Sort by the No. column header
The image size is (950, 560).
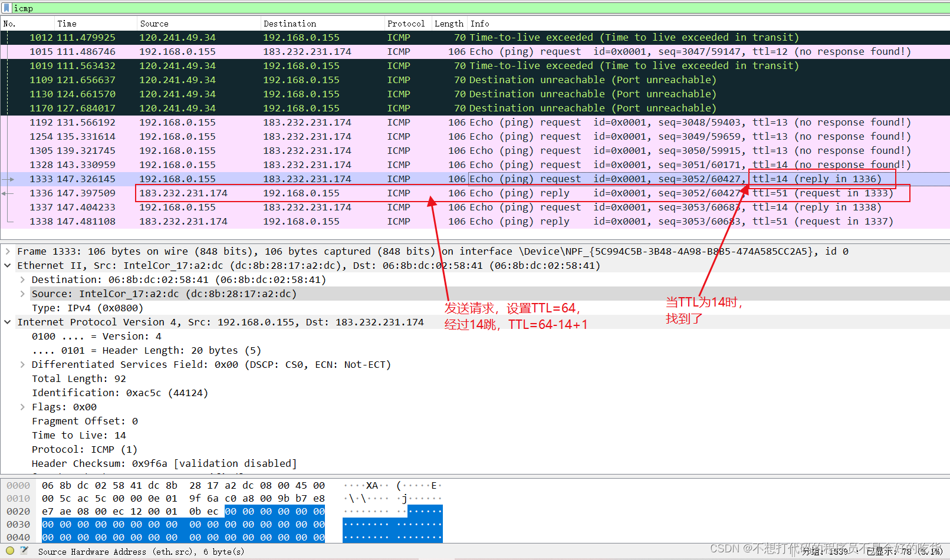(x=27, y=24)
